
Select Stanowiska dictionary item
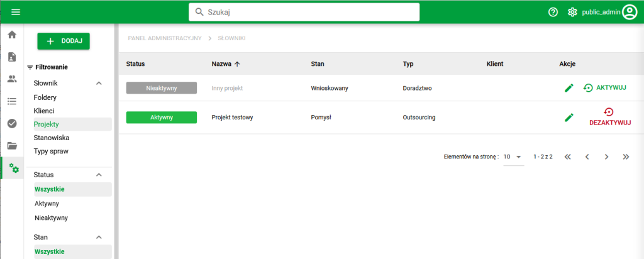click(52, 138)
